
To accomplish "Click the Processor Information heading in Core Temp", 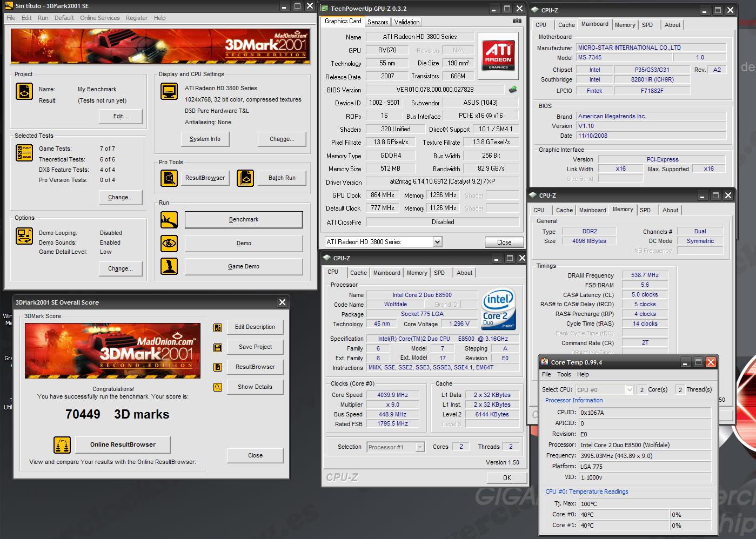I will (x=574, y=401).
